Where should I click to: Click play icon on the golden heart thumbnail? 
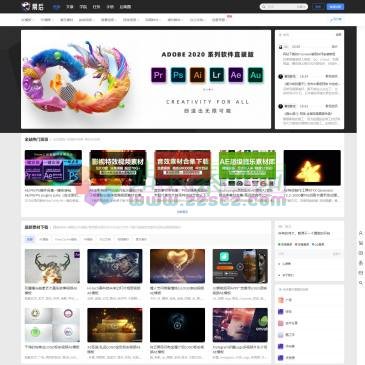[x=178, y=266]
